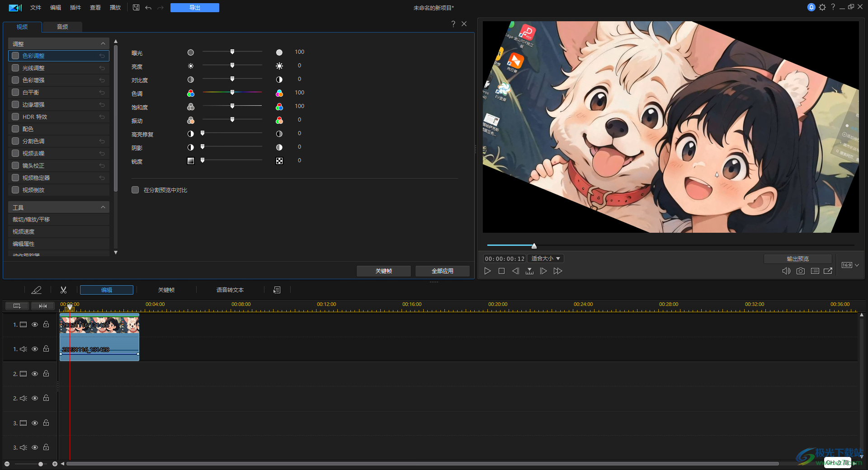Click the help question mark in panel
The width and height of the screenshot is (868, 470).
coord(453,24)
